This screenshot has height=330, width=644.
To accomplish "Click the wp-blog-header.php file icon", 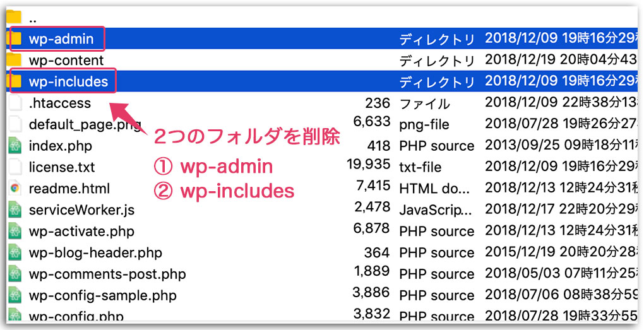I will coord(15,252).
